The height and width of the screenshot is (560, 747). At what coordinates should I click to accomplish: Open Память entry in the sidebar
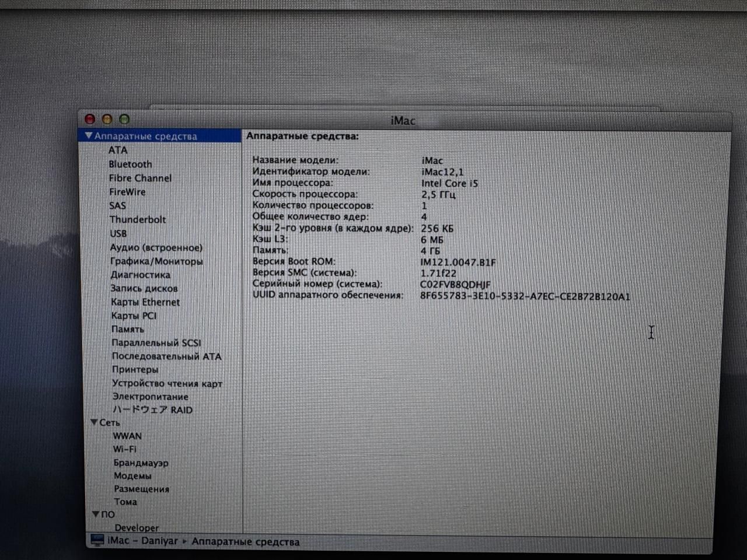(127, 329)
